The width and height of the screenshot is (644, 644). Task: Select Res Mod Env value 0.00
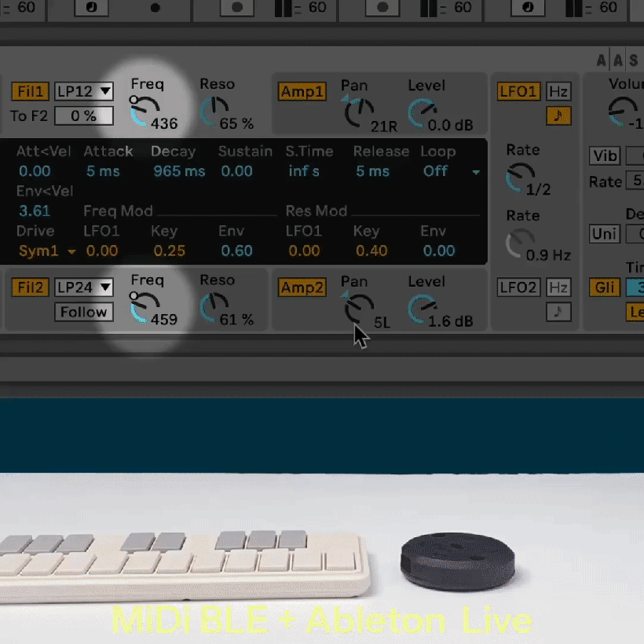point(439,251)
